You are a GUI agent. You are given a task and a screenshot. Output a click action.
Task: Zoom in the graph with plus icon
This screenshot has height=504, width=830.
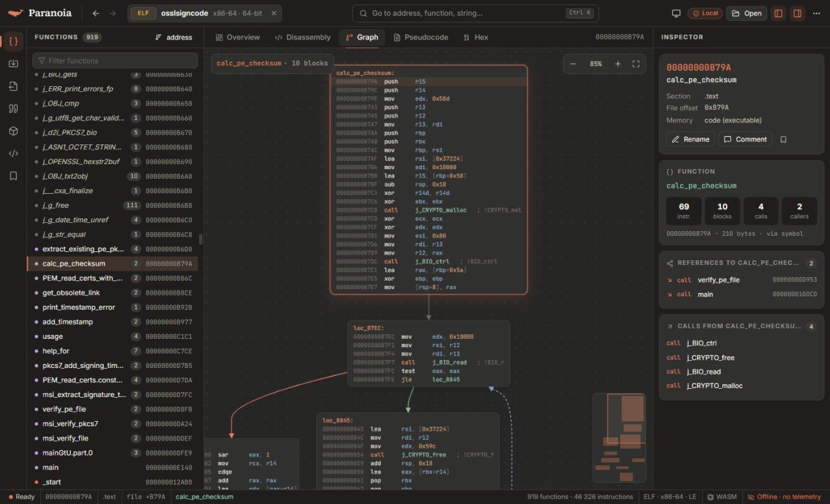click(617, 63)
